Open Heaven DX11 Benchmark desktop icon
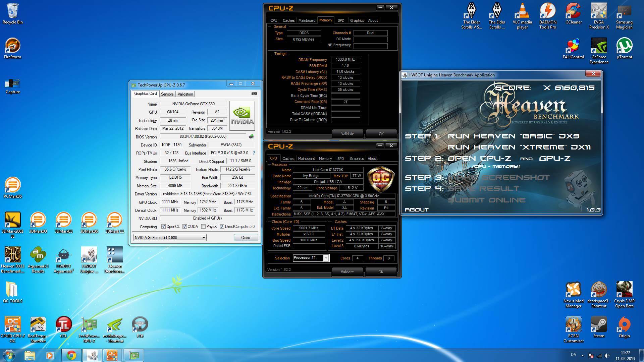This screenshot has width=644, height=362. (x=13, y=260)
